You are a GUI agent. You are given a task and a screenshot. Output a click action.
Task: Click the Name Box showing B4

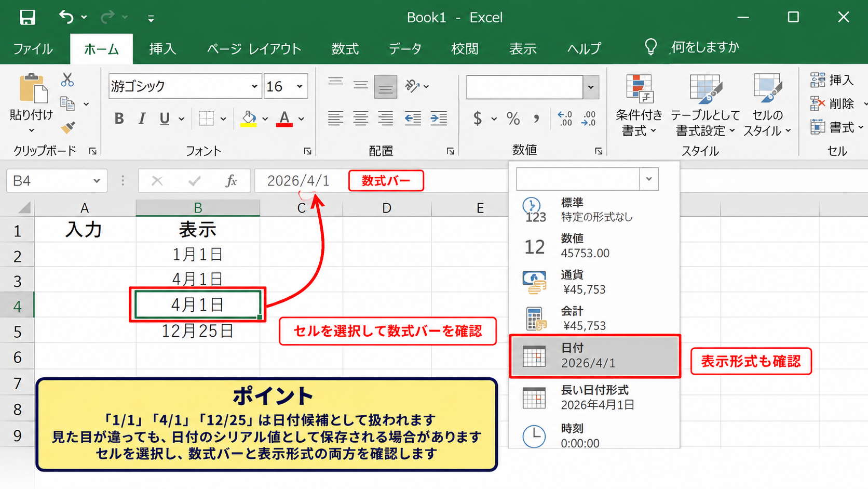[57, 181]
